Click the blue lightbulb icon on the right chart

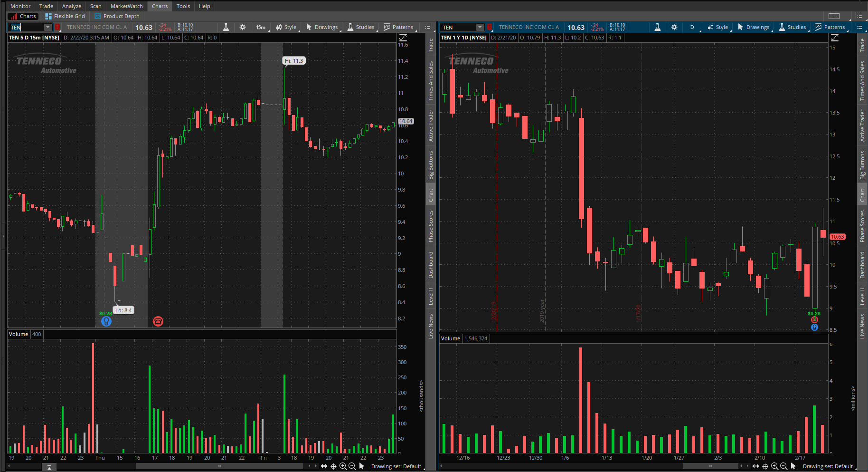[814, 327]
